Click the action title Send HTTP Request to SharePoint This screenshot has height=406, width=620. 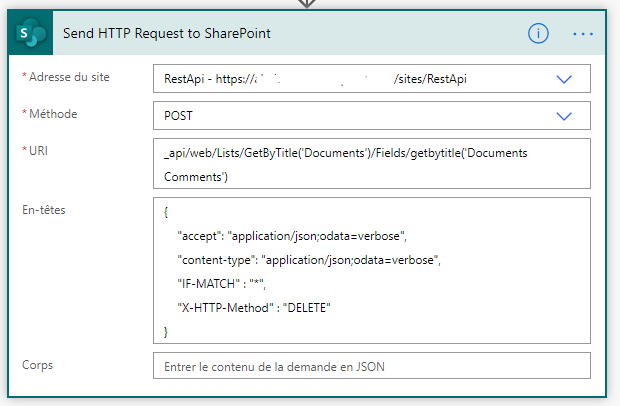click(167, 34)
